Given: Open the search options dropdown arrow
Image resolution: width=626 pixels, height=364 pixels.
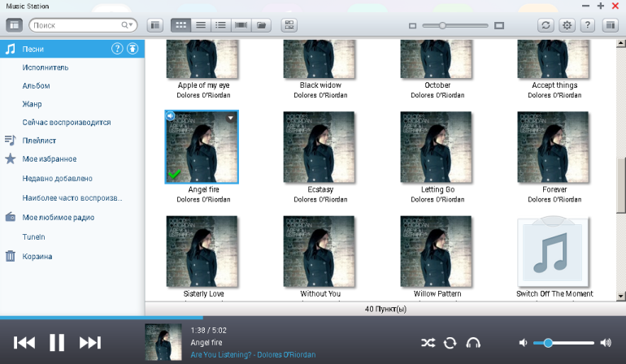Looking at the screenshot, I should click(x=131, y=24).
